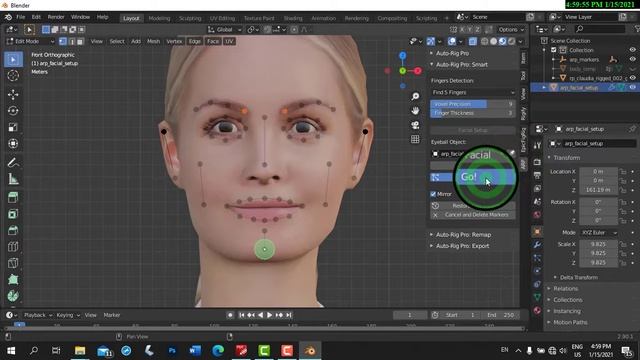
Task: Click the play animation button
Action: 269,315
